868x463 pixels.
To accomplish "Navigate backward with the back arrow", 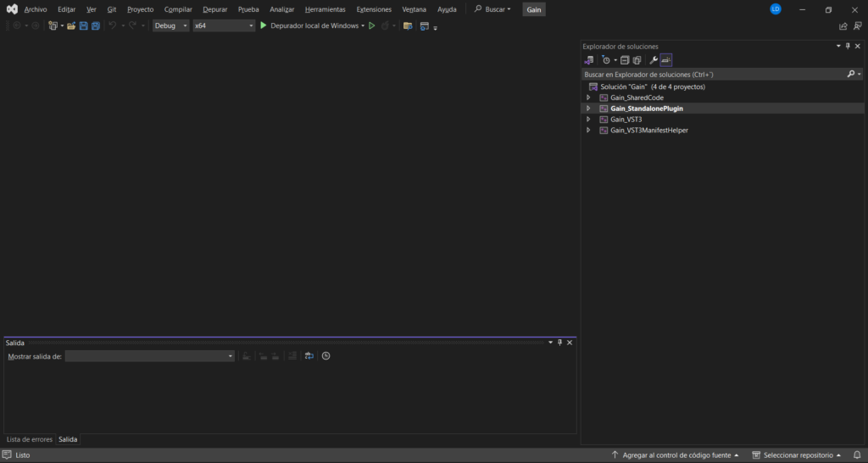I will tap(17, 26).
